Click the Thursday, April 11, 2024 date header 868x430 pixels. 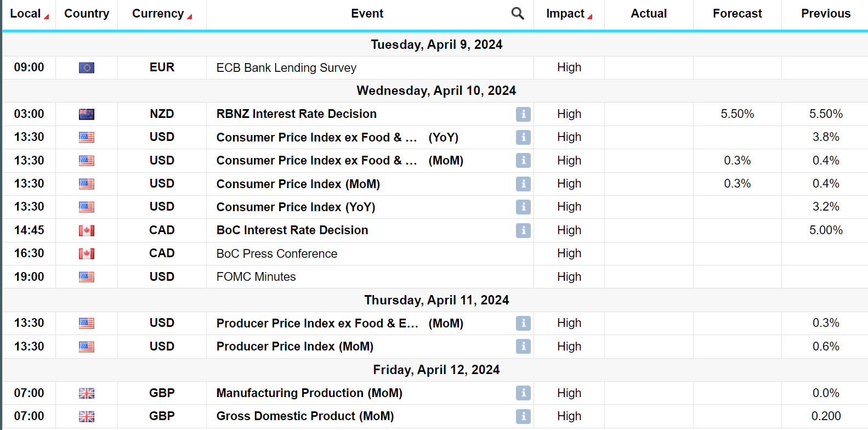(436, 300)
